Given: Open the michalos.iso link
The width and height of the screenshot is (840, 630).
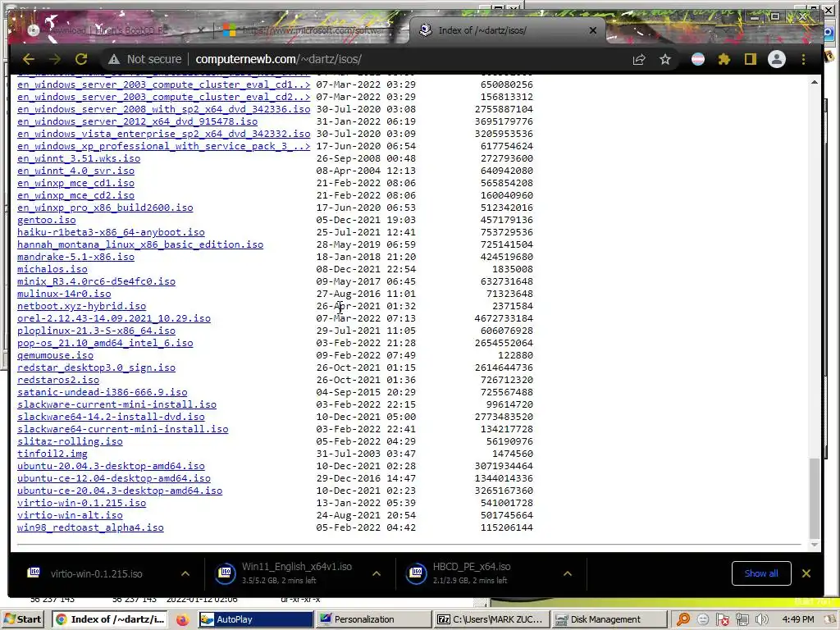Looking at the screenshot, I should coord(52,269).
